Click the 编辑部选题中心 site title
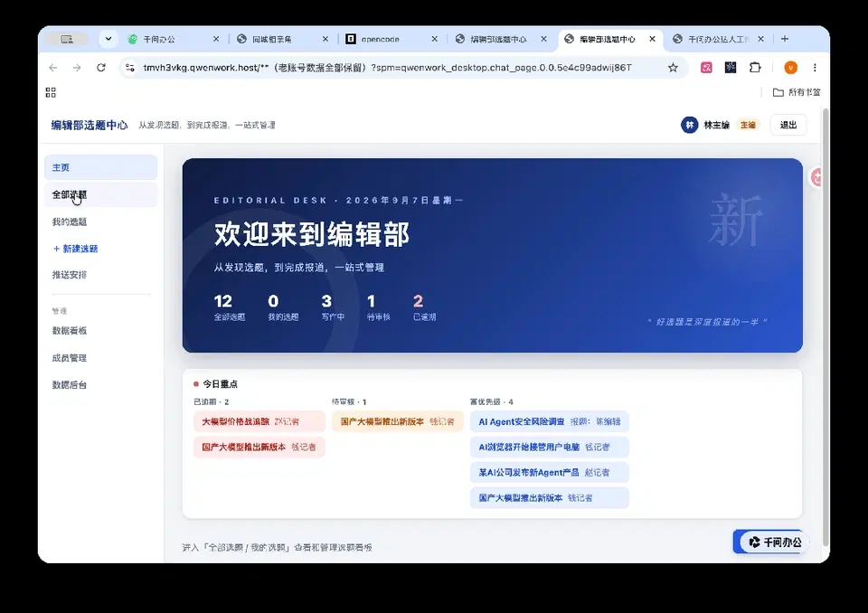The image size is (868, 613). 90,125
